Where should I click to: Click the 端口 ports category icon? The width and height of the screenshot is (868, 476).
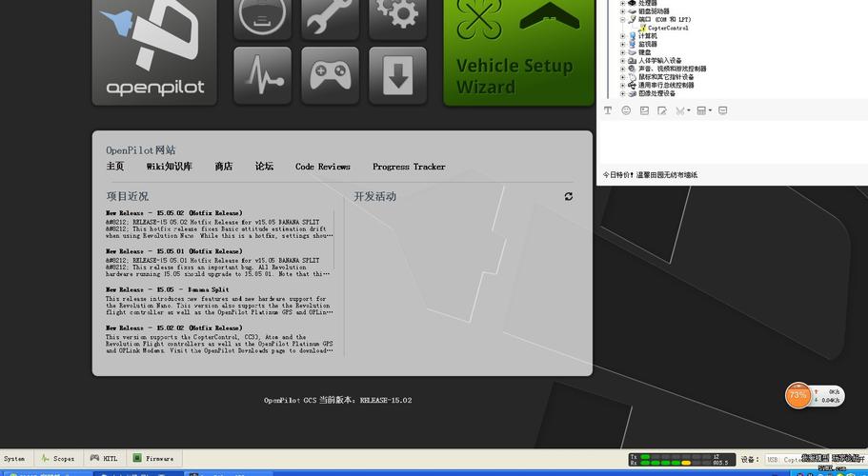point(632,19)
